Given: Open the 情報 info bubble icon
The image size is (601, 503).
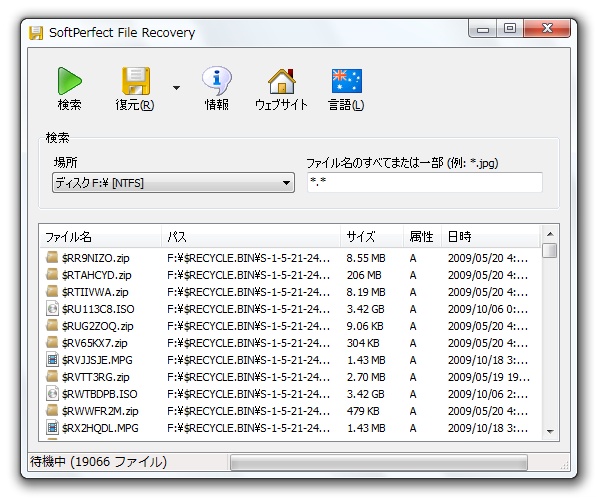Looking at the screenshot, I should 217,81.
